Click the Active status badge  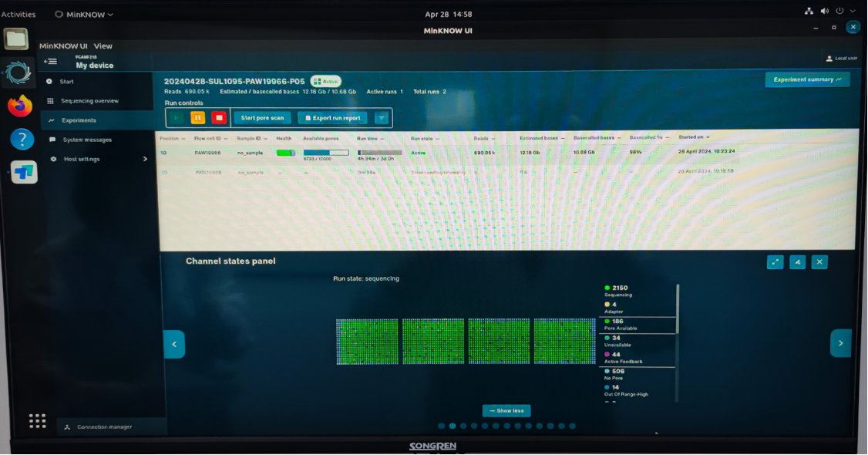point(325,82)
